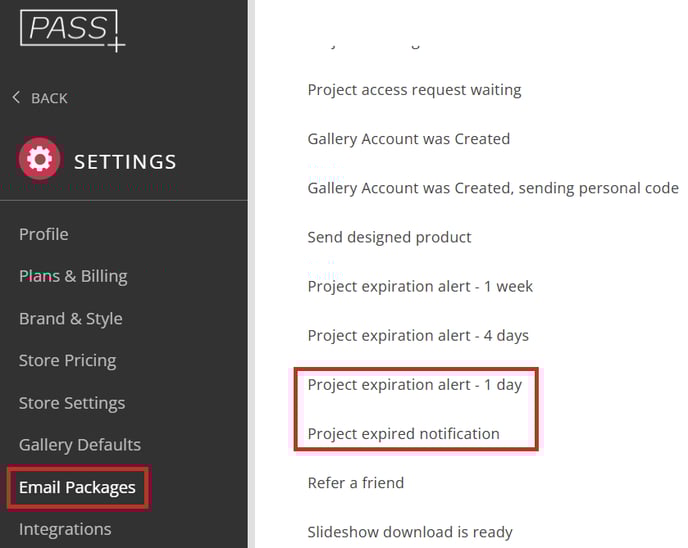
Task: Open Integrations in the sidebar
Action: [x=65, y=529]
